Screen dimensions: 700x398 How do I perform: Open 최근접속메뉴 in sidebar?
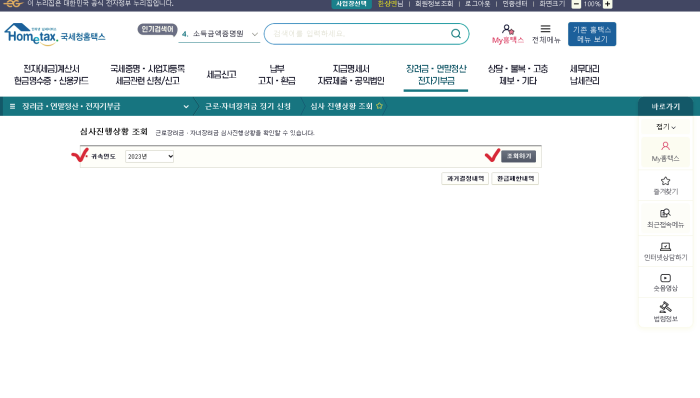(x=665, y=218)
